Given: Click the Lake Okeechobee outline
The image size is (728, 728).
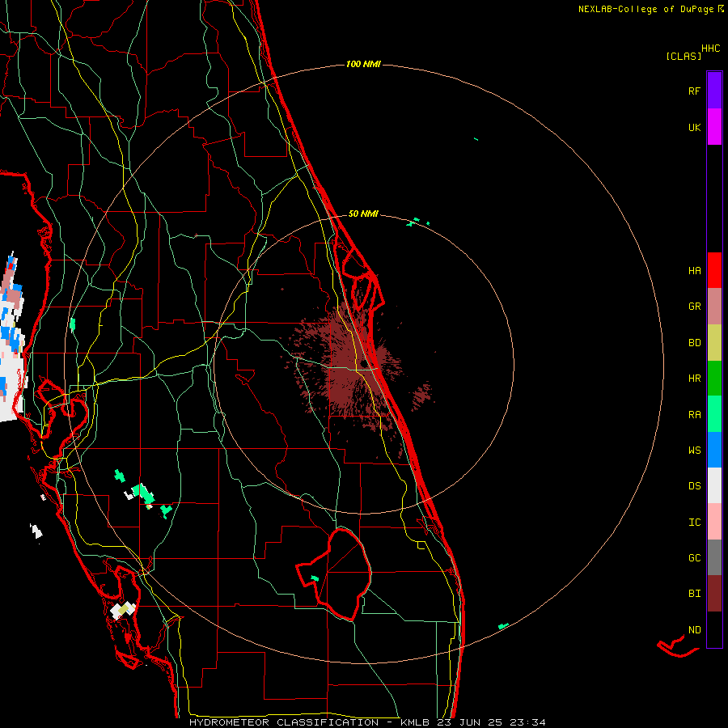Looking at the screenshot, I should pyautogui.click(x=334, y=574).
